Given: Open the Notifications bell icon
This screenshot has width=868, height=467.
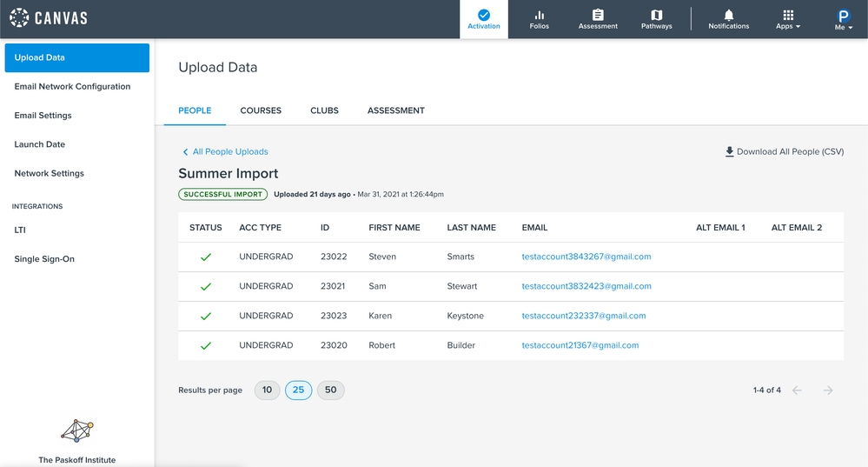Looking at the screenshot, I should pyautogui.click(x=728, y=16).
